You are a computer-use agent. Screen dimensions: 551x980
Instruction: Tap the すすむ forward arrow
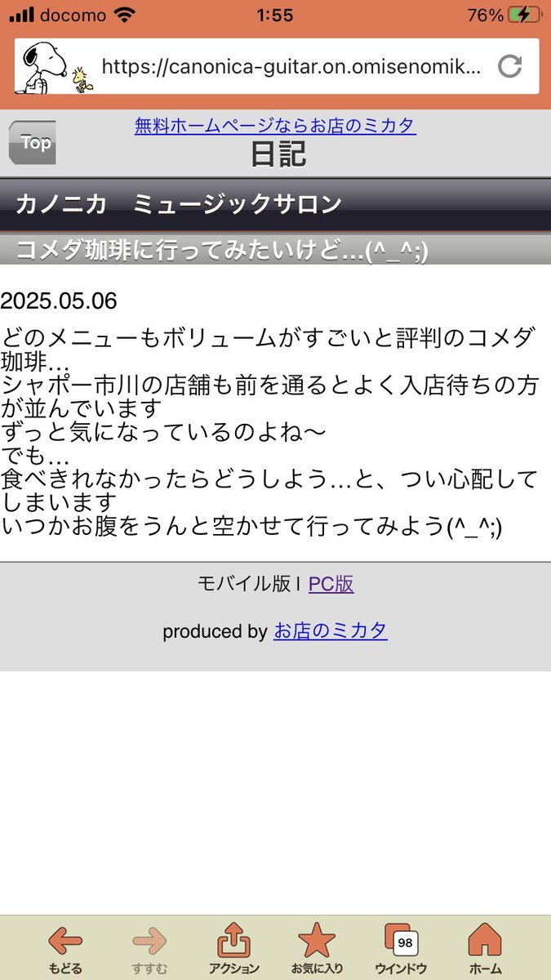149,950
